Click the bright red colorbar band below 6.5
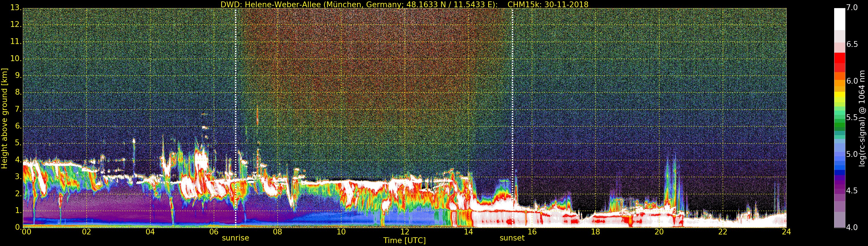This screenshot has height=246, width=868. [x=839, y=58]
